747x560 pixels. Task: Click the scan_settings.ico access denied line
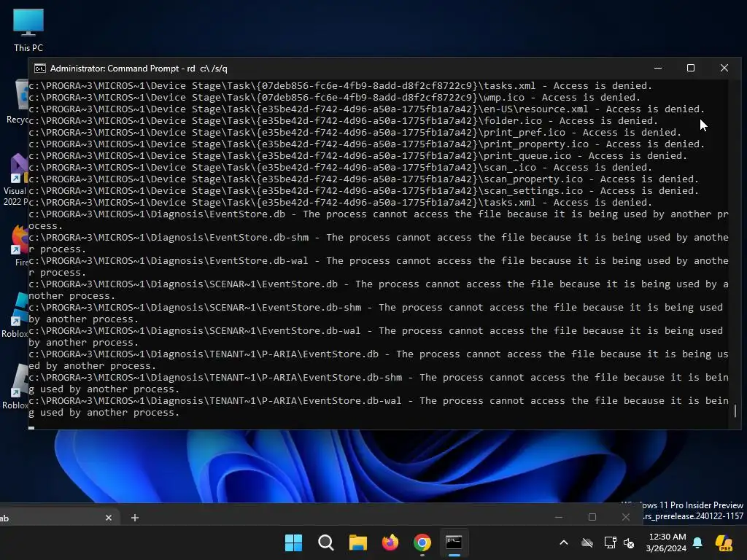point(363,190)
